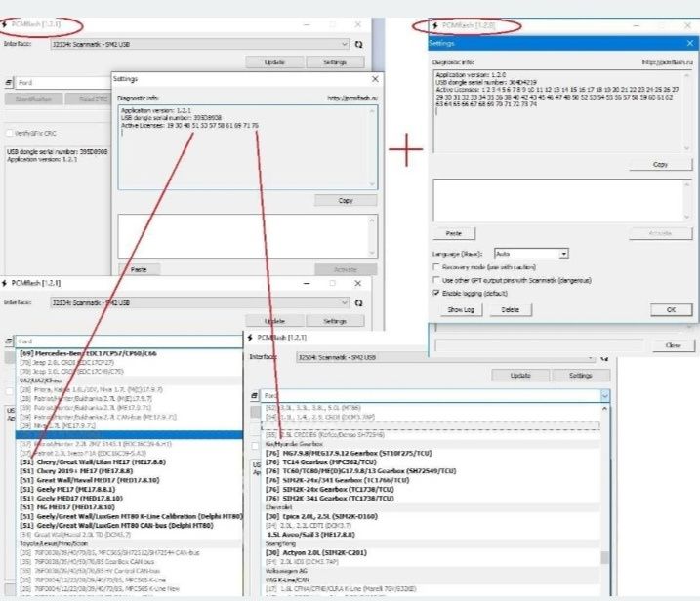Click the Identification button
Viewport: 700px width, 601px height.
34,100
